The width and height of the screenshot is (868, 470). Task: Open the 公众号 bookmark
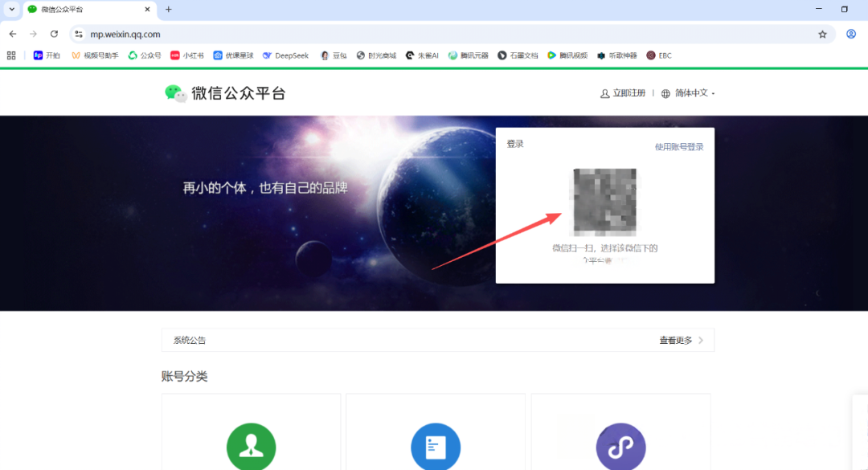[145, 55]
